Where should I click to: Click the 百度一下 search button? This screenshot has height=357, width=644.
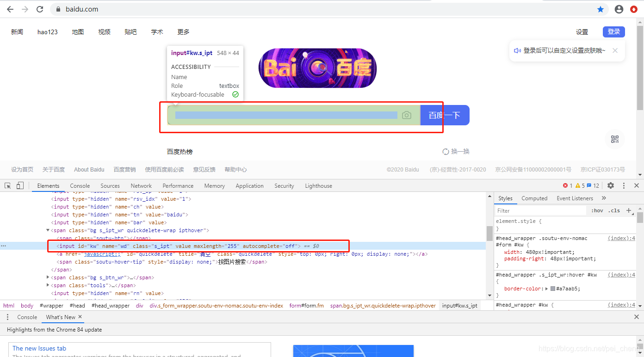coord(445,115)
